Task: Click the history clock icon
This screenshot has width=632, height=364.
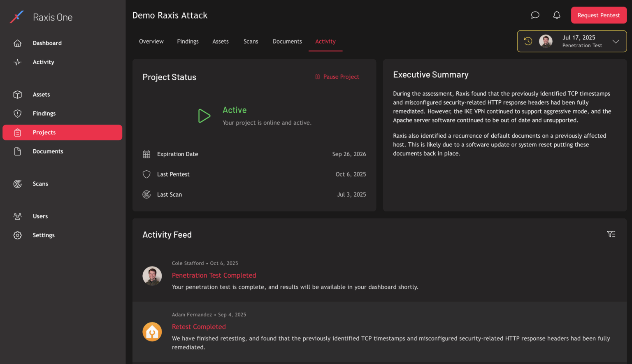Action: [528, 41]
